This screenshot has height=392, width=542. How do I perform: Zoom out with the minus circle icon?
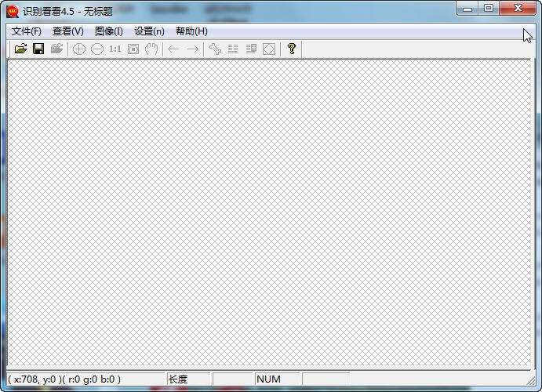click(x=97, y=49)
